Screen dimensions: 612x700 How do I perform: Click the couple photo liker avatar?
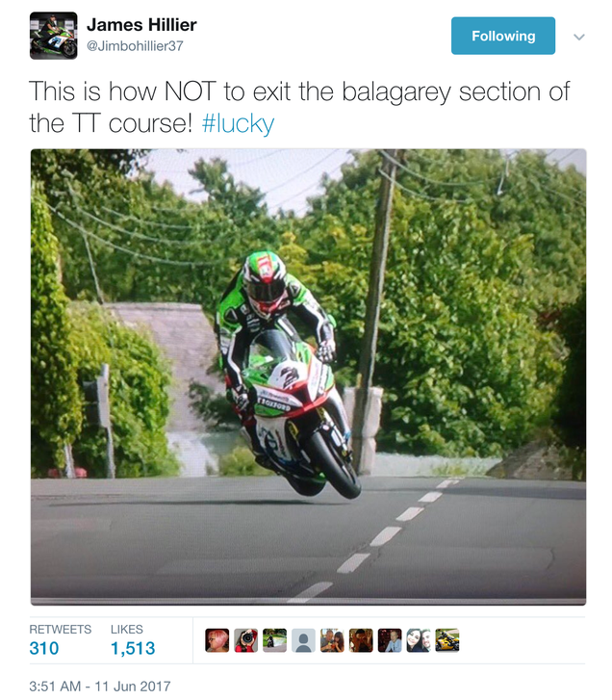click(x=332, y=640)
